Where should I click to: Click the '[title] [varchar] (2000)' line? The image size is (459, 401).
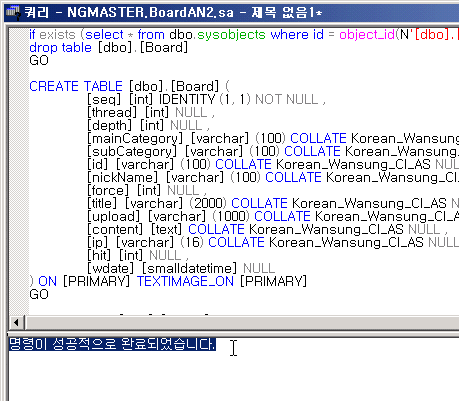pos(273,203)
